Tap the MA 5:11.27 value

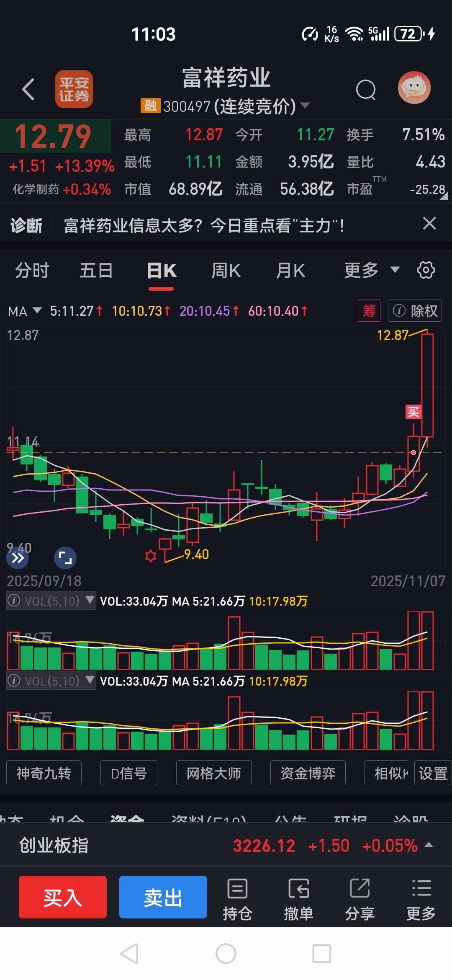76,311
